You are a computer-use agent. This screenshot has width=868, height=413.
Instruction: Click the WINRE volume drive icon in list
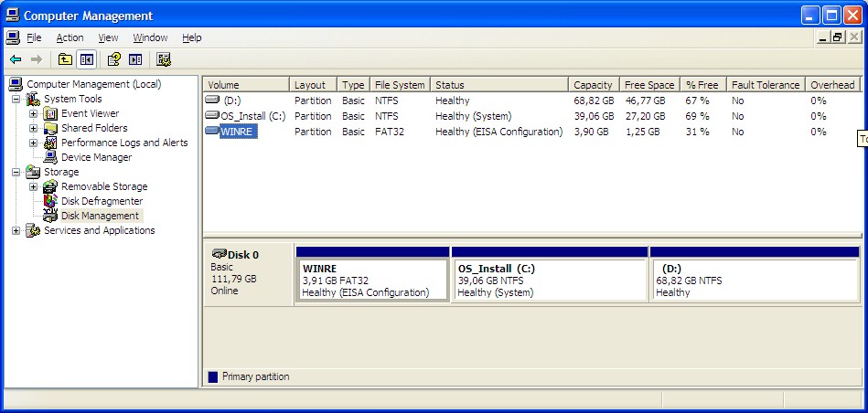pyautogui.click(x=212, y=131)
